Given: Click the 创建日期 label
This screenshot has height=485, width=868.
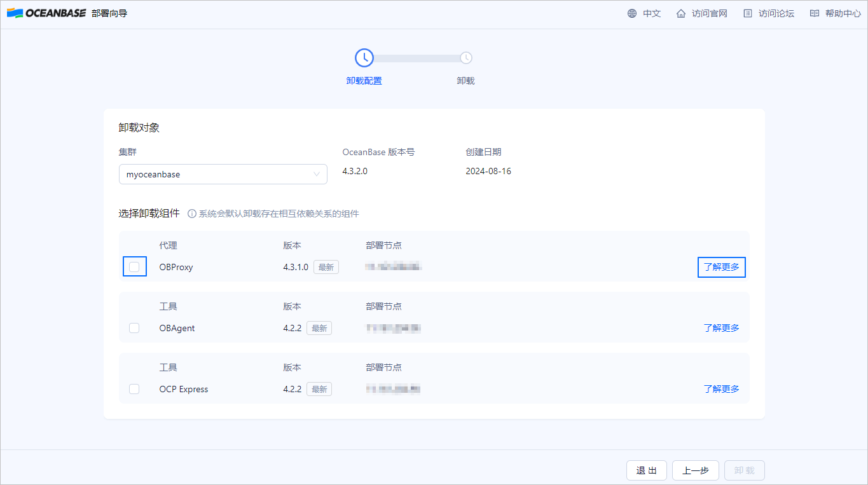Looking at the screenshot, I should tap(483, 152).
